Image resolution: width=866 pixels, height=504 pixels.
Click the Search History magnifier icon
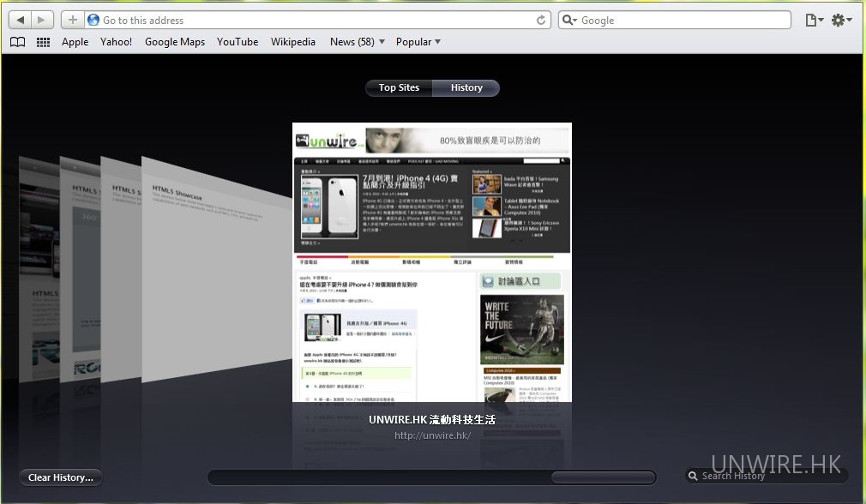(693, 476)
